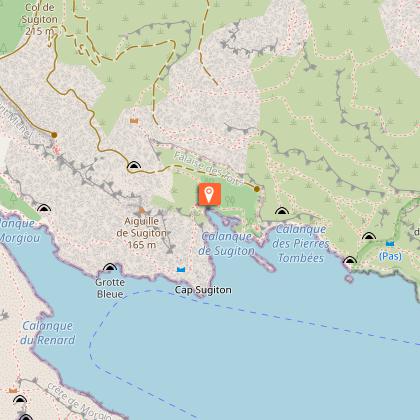Image resolution: width=420 pixels, height=420 pixels.
Task: Click the Calanque des Pierres Tombées label
Action: pyautogui.click(x=301, y=244)
